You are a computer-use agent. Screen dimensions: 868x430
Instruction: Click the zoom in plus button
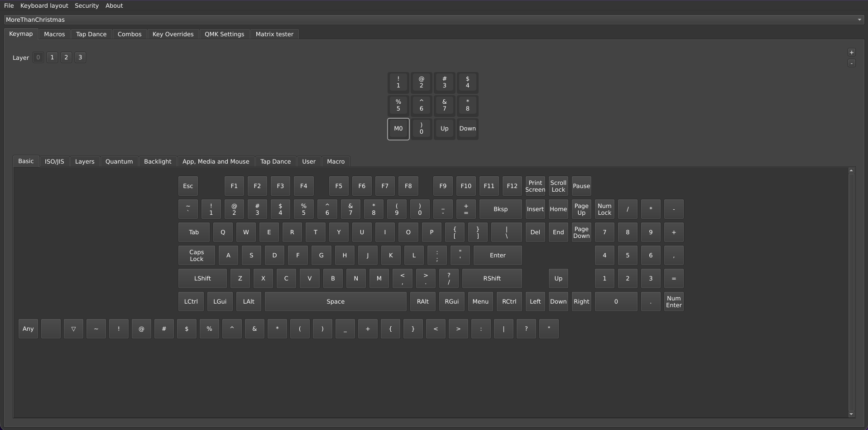tap(851, 53)
